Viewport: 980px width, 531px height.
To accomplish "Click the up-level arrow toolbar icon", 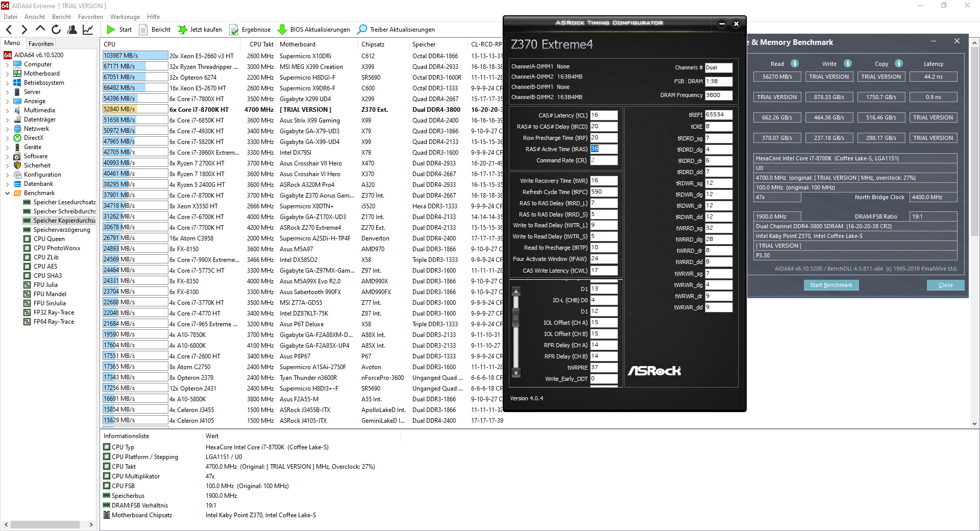I will coord(40,29).
